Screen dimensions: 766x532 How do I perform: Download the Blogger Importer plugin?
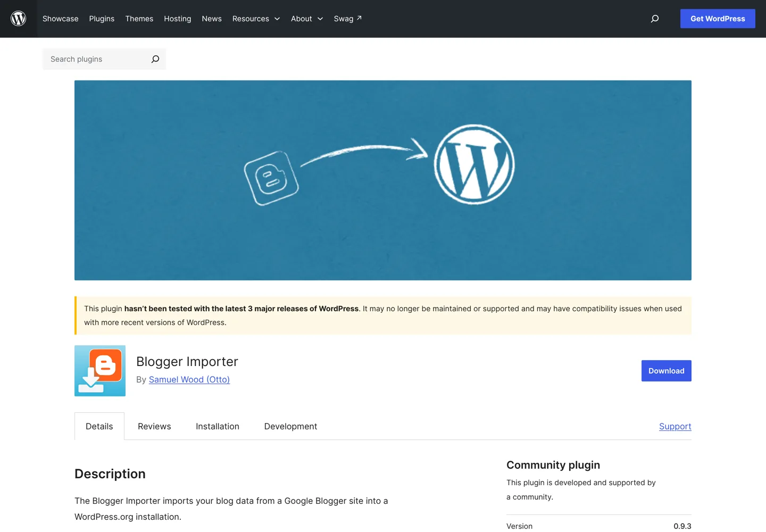(x=667, y=371)
